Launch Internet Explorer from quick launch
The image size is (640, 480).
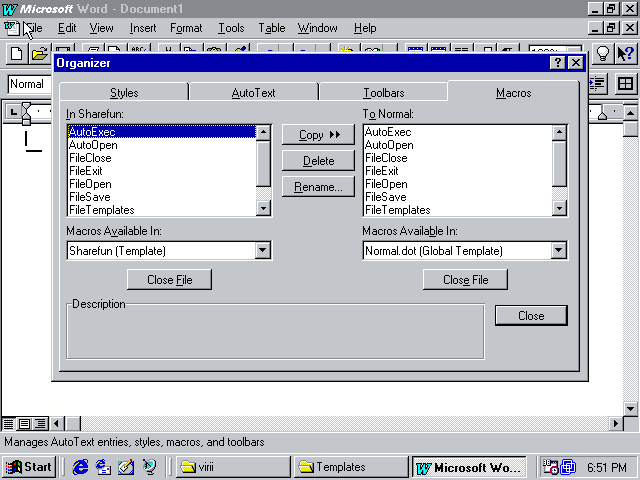tap(80, 467)
